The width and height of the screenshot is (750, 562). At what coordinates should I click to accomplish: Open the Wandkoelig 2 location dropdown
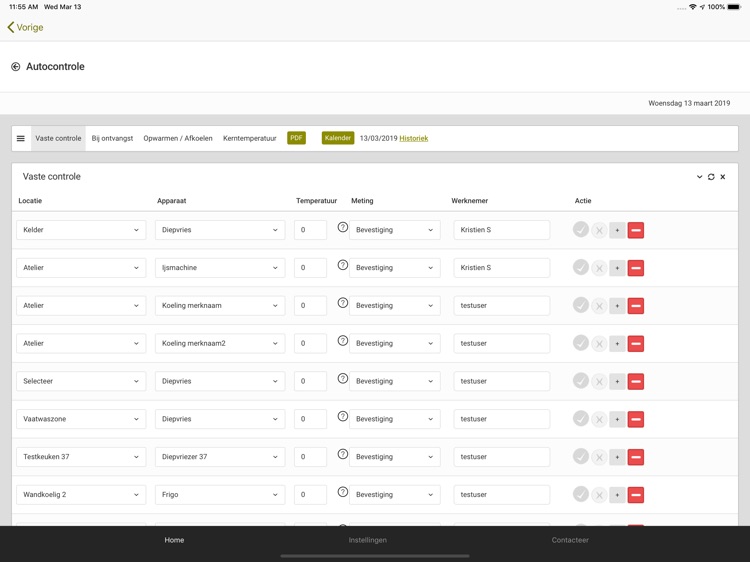(81, 495)
